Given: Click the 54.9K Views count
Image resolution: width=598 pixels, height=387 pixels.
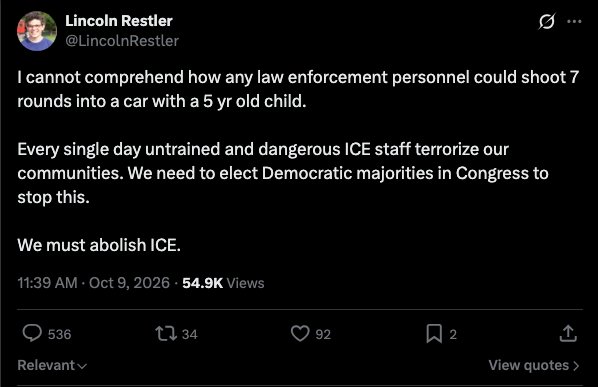Looking at the screenshot, I should point(223,283).
